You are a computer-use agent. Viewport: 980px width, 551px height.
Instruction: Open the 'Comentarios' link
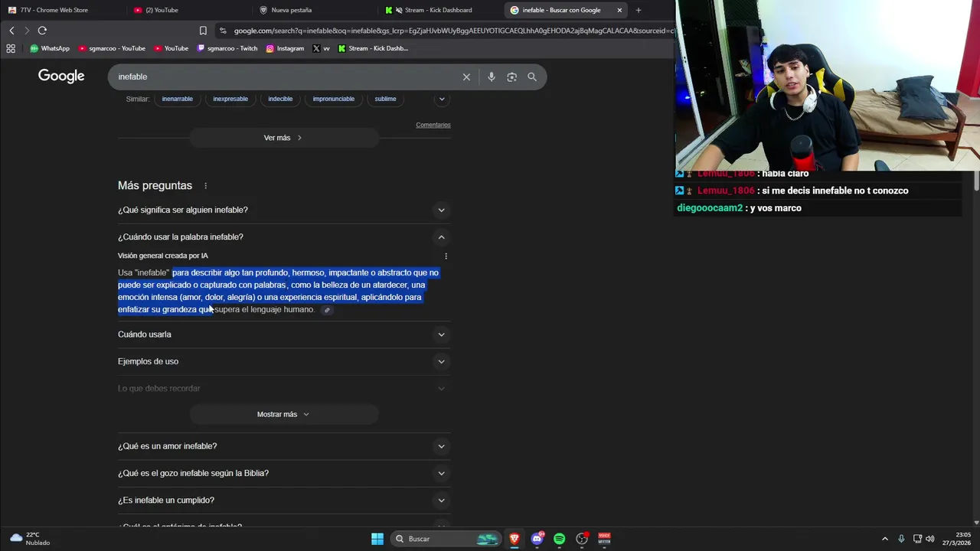pyautogui.click(x=433, y=125)
